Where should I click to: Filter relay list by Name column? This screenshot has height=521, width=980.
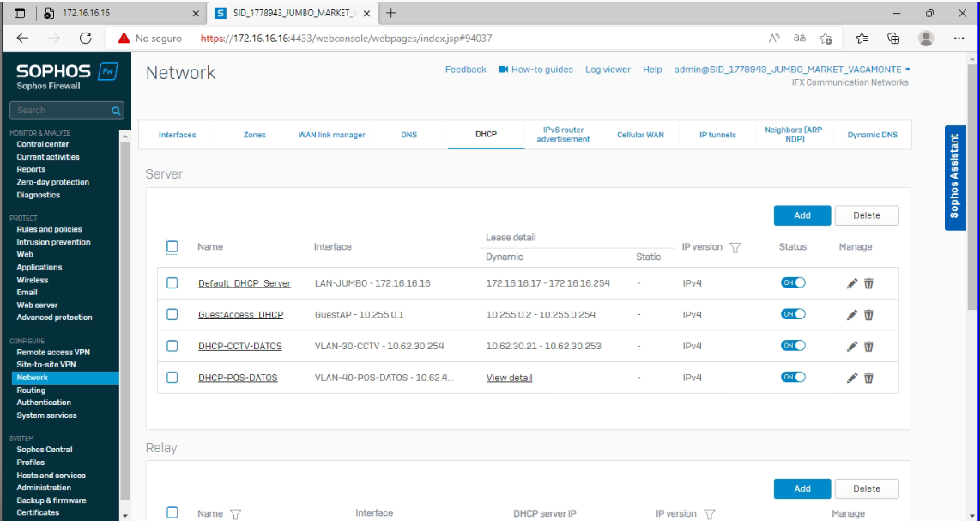point(235,514)
